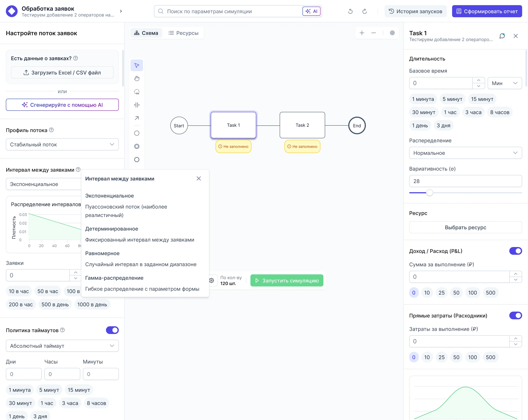Image resolution: width=528 pixels, height=420 pixels.
Task: Pick the arrow connector tool
Action: (137, 118)
